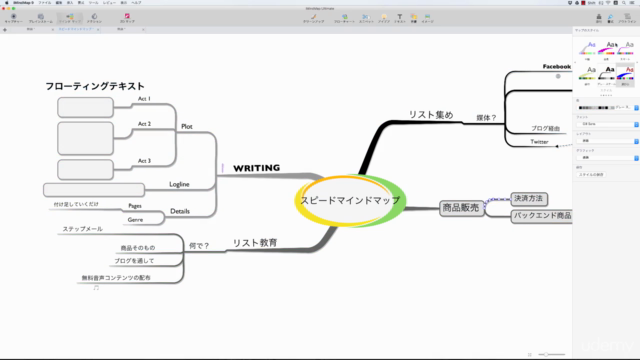The width and height of the screenshot is (640, 360).
Task: Show previous map styles with left arrow
Action: point(576,63)
